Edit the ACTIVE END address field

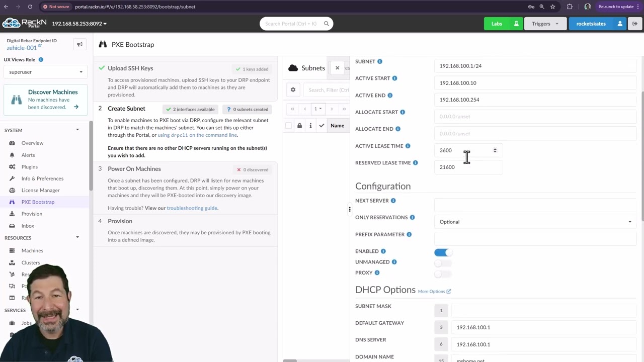(535, 100)
